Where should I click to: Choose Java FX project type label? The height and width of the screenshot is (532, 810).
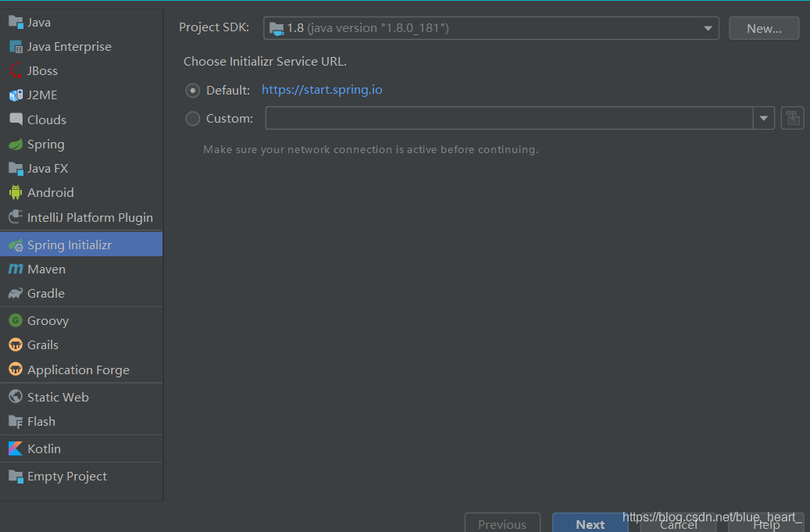(x=48, y=169)
